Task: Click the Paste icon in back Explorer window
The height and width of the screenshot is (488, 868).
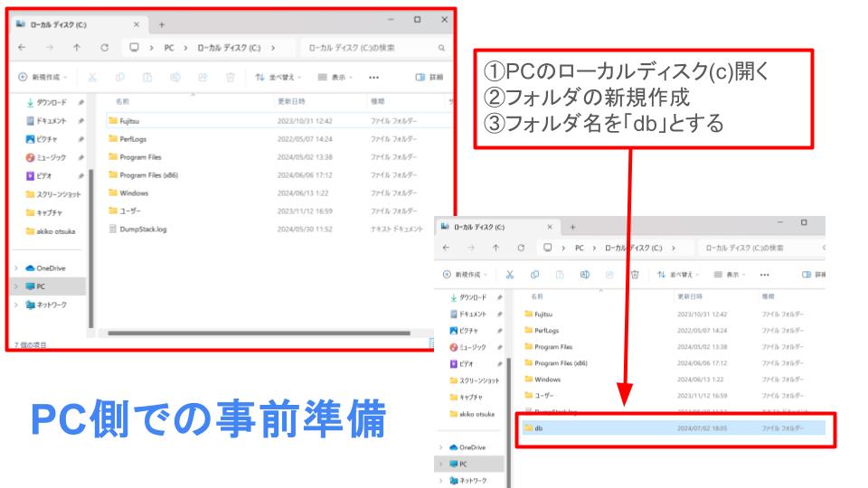Action: click(147, 78)
